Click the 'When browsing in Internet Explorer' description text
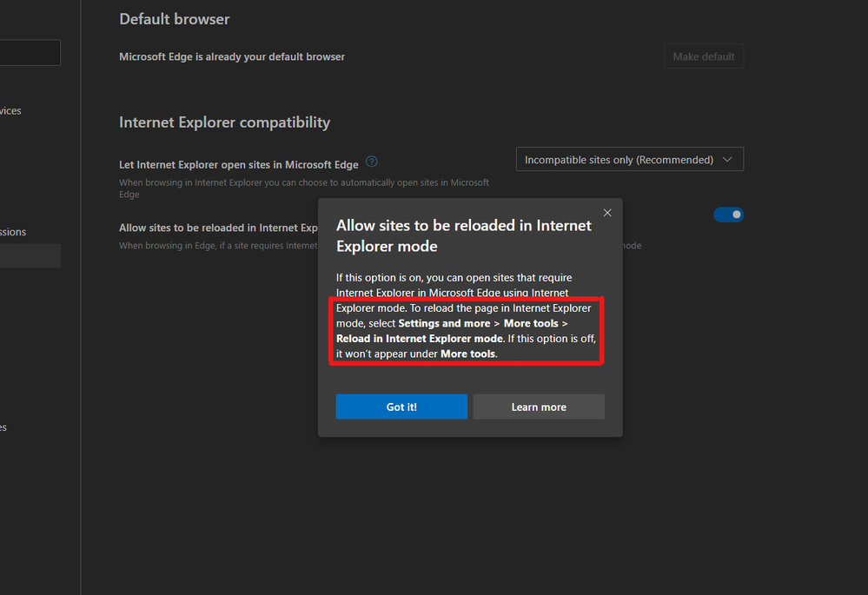868x595 pixels. (x=304, y=188)
